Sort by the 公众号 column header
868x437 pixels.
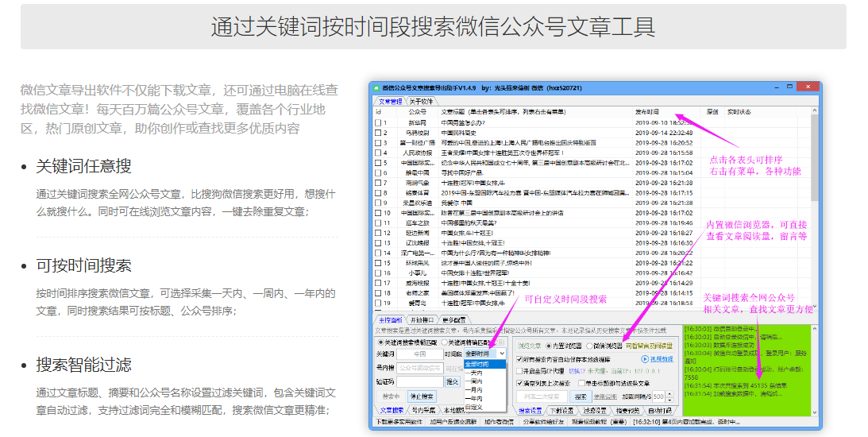click(418, 112)
